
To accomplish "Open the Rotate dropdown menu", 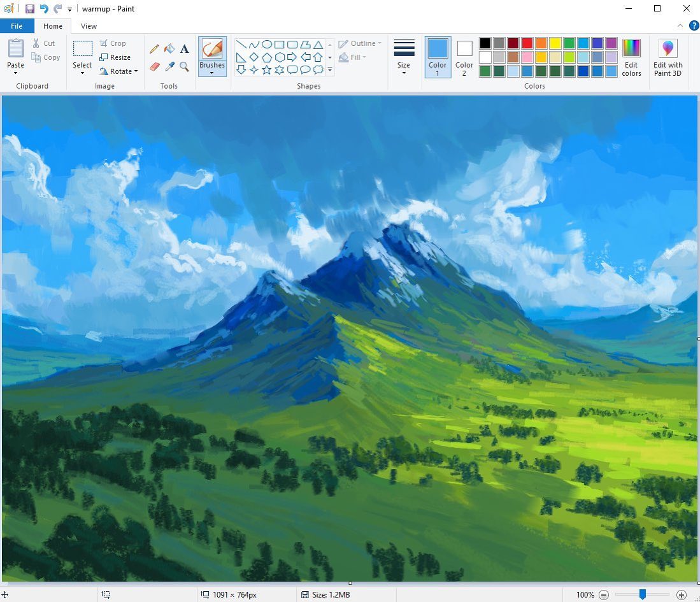I will pyautogui.click(x=136, y=71).
